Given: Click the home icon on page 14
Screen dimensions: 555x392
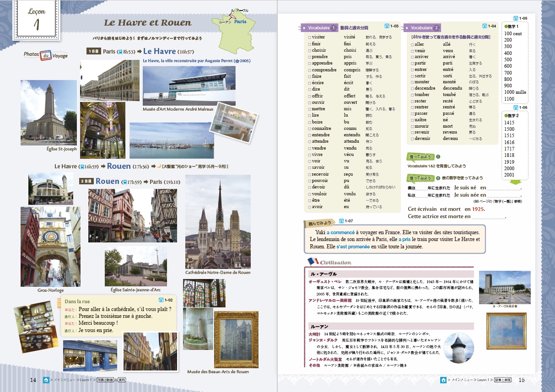Looking at the screenshot, I should [x=46, y=381].
